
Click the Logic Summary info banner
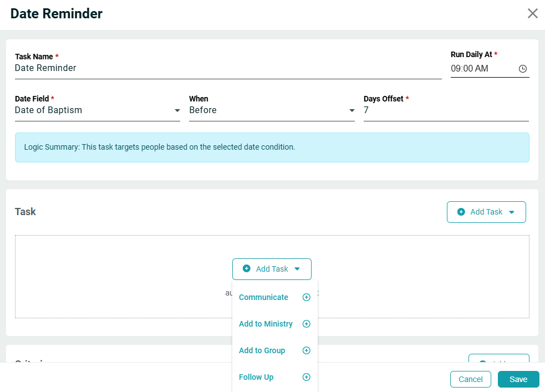pos(272,147)
